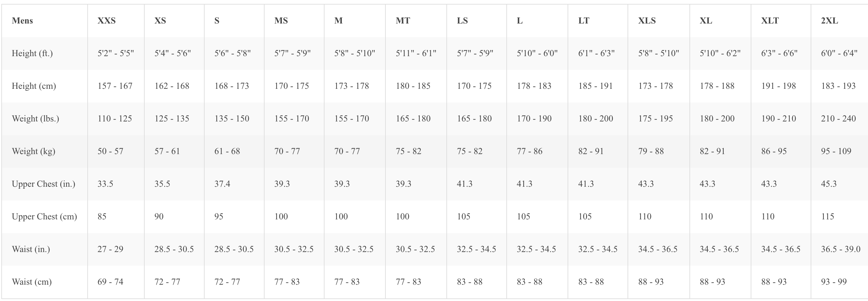The width and height of the screenshot is (868, 301).
Task: Select the XXS size column header
Action: [107, 21]
